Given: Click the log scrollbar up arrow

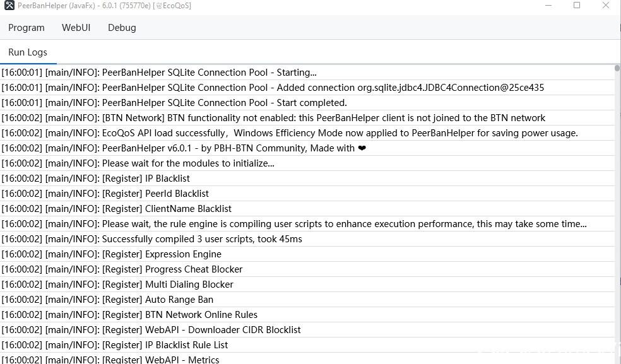Looking at the screenshot, I should click(x=617, y=68).
